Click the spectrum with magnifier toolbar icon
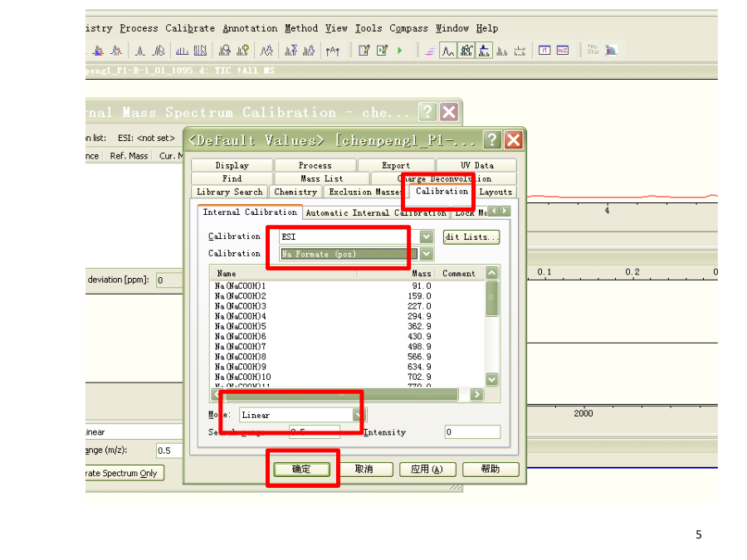The image size is (747, 560). (x=224, y=51)
